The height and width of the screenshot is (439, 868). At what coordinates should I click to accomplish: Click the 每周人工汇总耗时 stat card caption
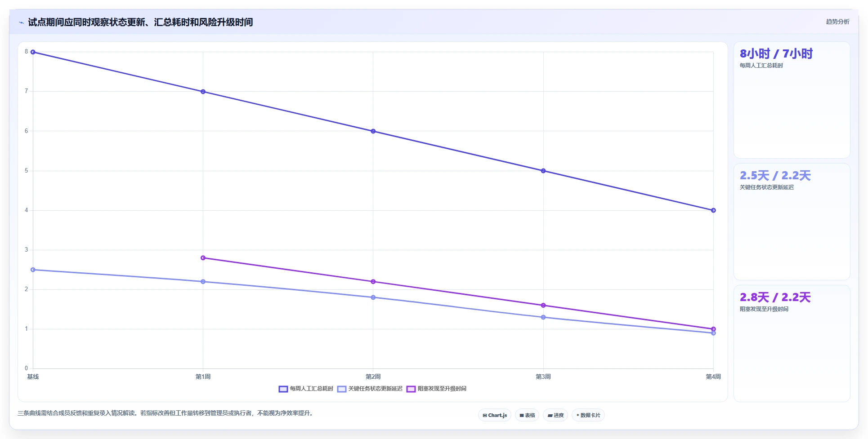tap(761, 66)
